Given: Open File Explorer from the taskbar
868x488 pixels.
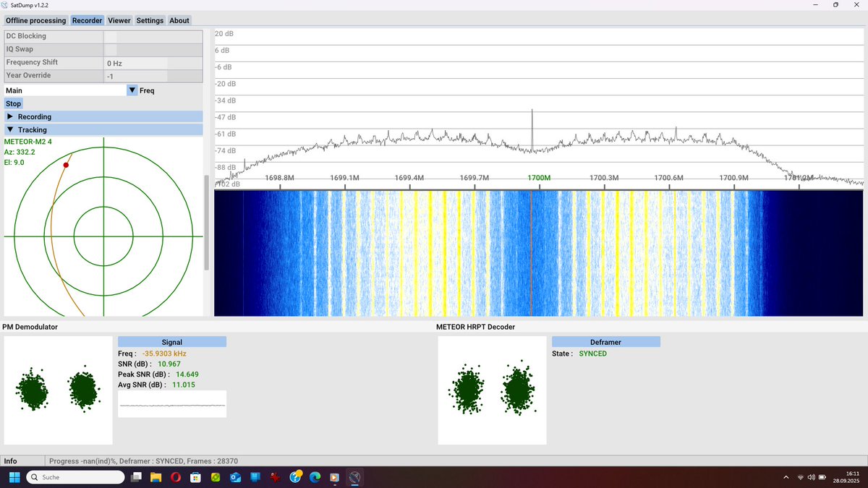Looking at the screenshot, I should [x=156, y=477].
